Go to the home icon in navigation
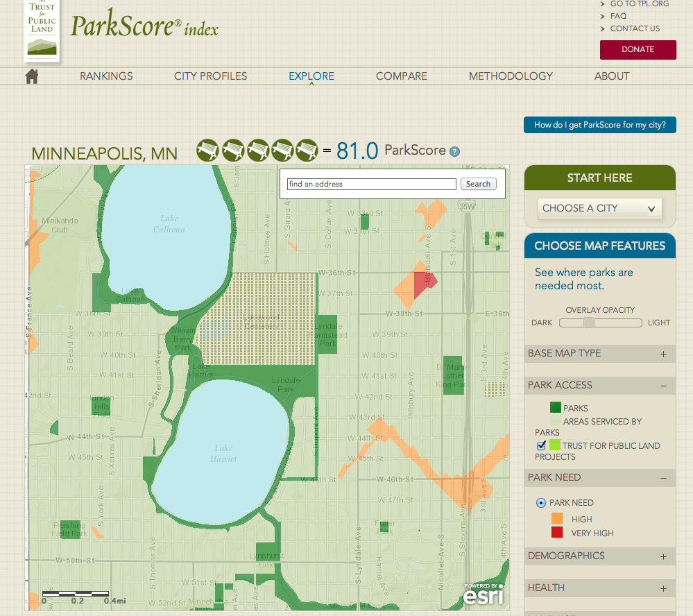Viewport: 693px width, 616px height. [x=32, y=76]
